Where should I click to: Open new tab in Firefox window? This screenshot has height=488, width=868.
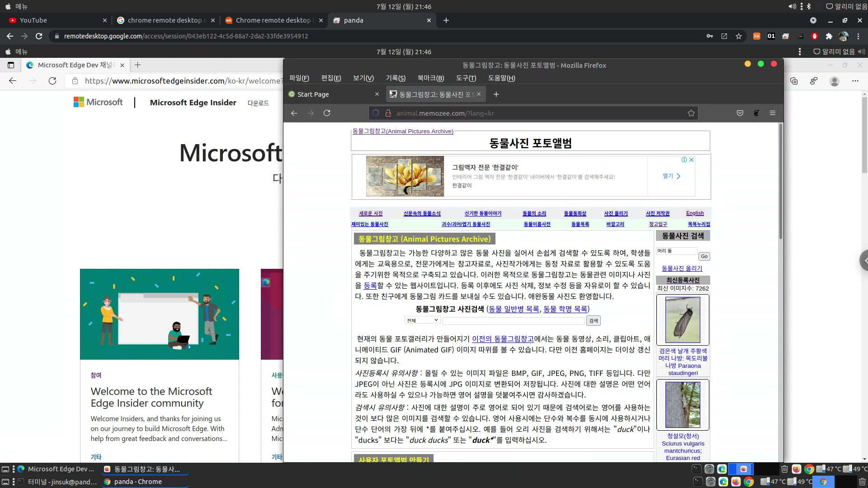[x=496, y=94]
